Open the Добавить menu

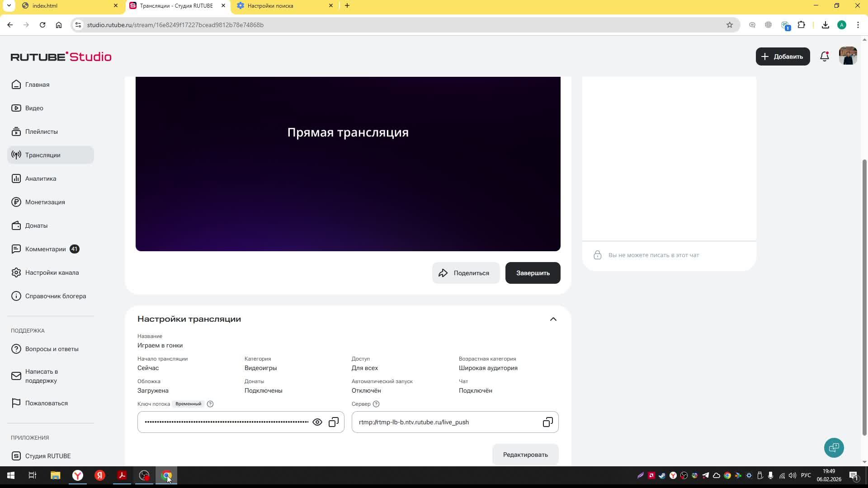[783, 56]
